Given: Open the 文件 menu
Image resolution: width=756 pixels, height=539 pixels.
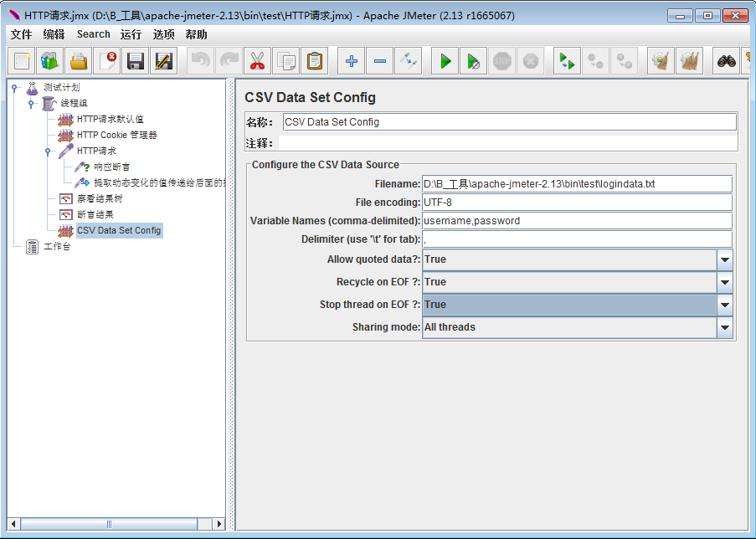Looking at the screenshot, I should point(21,34).
